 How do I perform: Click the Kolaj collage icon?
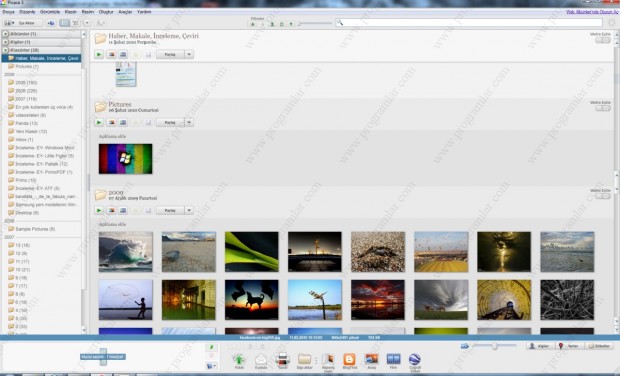point(372,360)
